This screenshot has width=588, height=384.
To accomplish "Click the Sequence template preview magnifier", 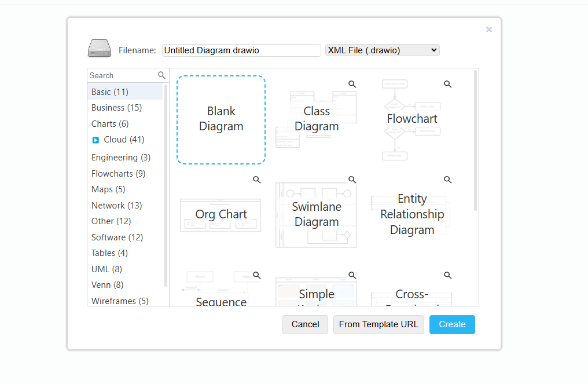I will click(256, 275).
